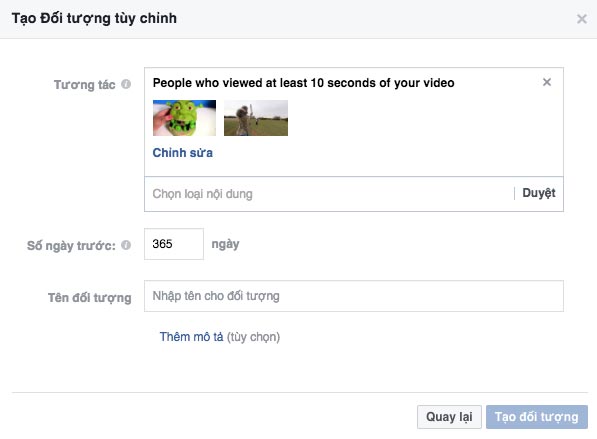
Task: Click the Tên đối tượng label
Action: tap(89, 298)
